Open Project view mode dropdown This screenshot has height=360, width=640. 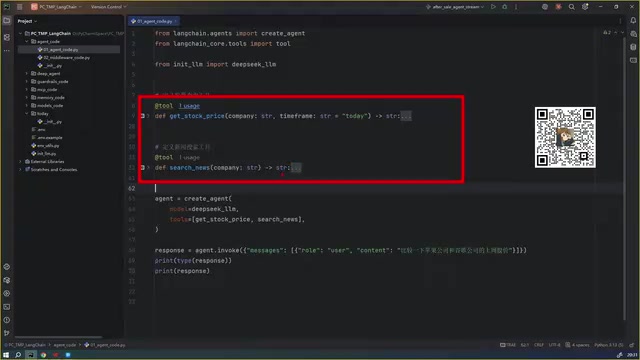tap(27, 21)
